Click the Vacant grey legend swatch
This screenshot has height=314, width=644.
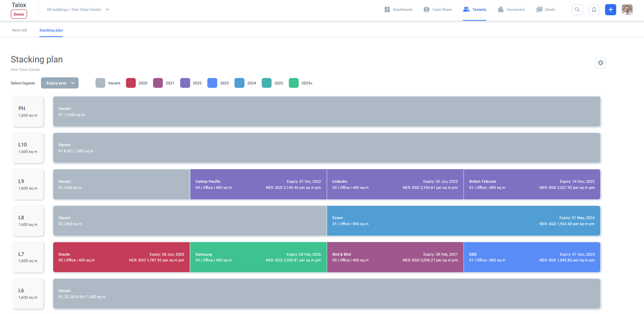[100, 83]
